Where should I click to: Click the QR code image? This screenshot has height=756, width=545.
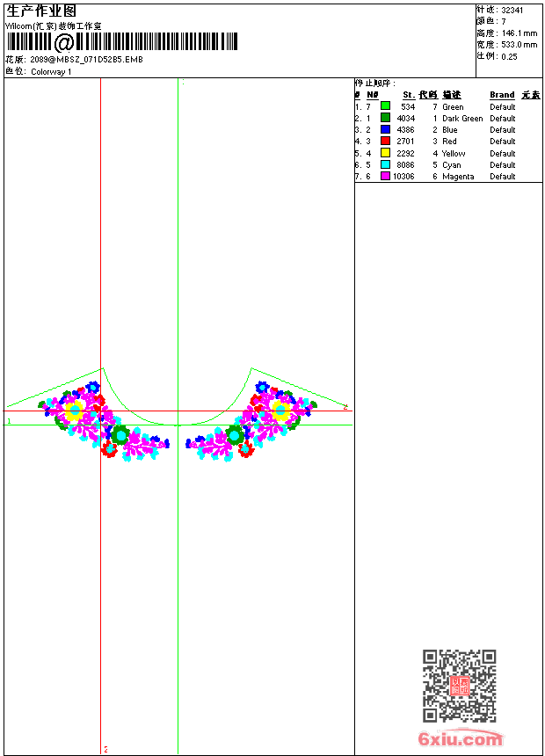pyautogui.click(x=459, y=686)
